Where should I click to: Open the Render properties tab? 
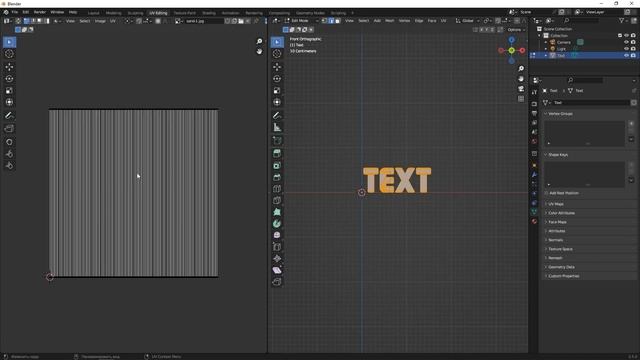click(x=534, y=104)
